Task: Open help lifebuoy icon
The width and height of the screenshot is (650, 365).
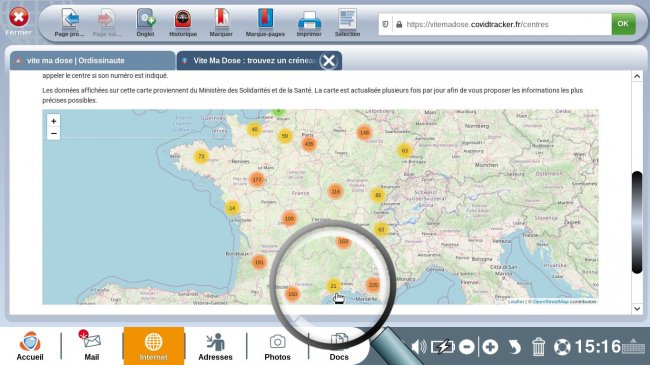Action: pyautogui.click(x=562, y=347)
